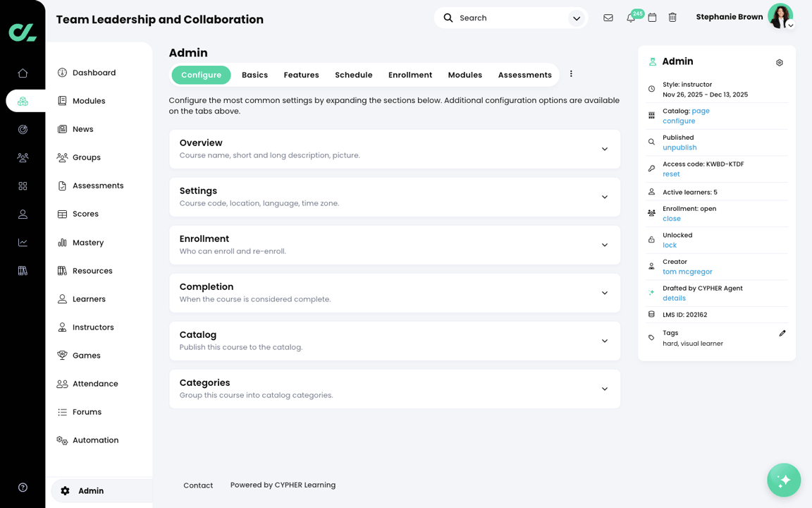Open Learners in course menu
The image size is (812, 508).
[89, 299]
